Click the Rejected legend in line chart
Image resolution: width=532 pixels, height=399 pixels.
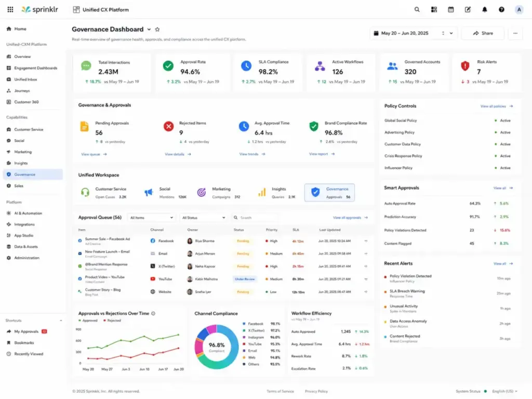click(x=112, y=321)
